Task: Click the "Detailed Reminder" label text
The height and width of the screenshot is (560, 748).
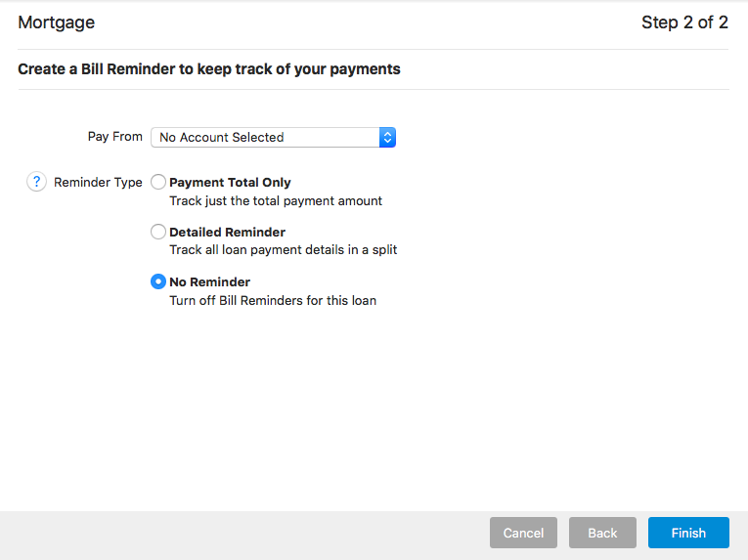Action: point(227,232)
